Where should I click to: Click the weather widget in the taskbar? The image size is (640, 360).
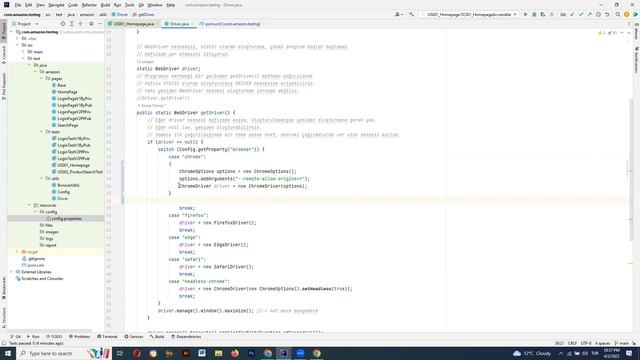coord(532,353)
